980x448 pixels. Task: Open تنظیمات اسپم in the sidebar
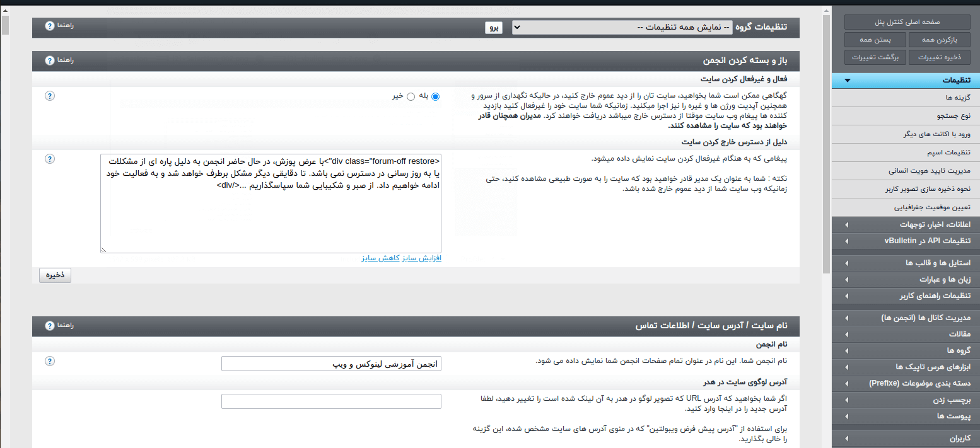(x=906, y=152)
